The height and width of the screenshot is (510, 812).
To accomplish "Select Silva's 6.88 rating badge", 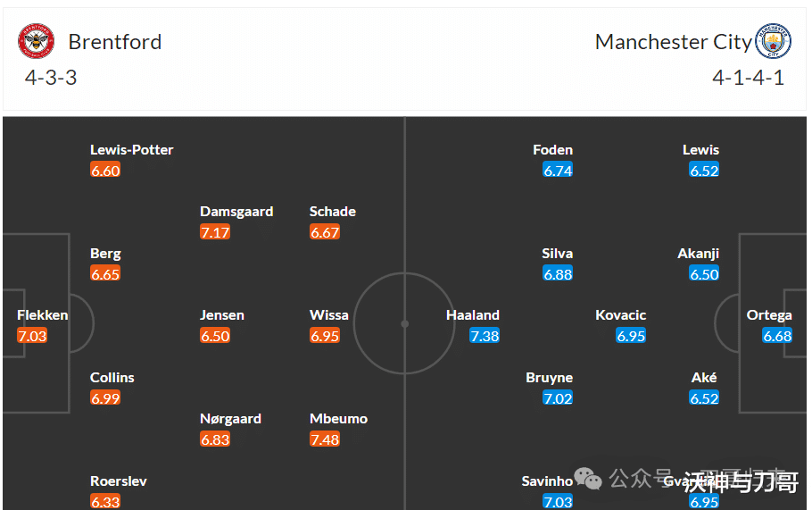I will click(558, 273).
